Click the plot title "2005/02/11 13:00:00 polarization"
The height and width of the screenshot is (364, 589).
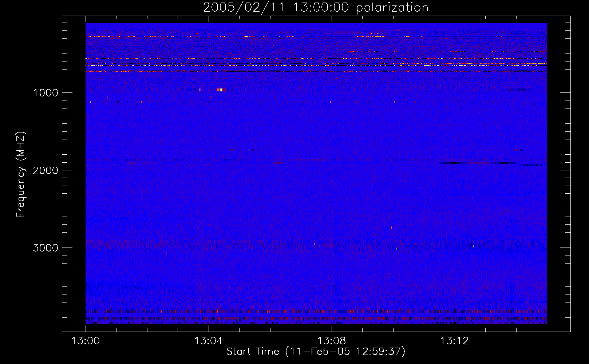(x=316, y=7)
